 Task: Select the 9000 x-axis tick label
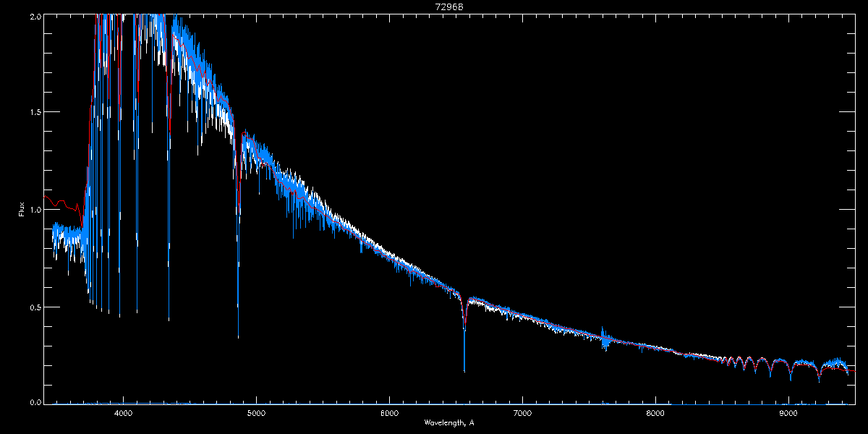click(788, 413)
